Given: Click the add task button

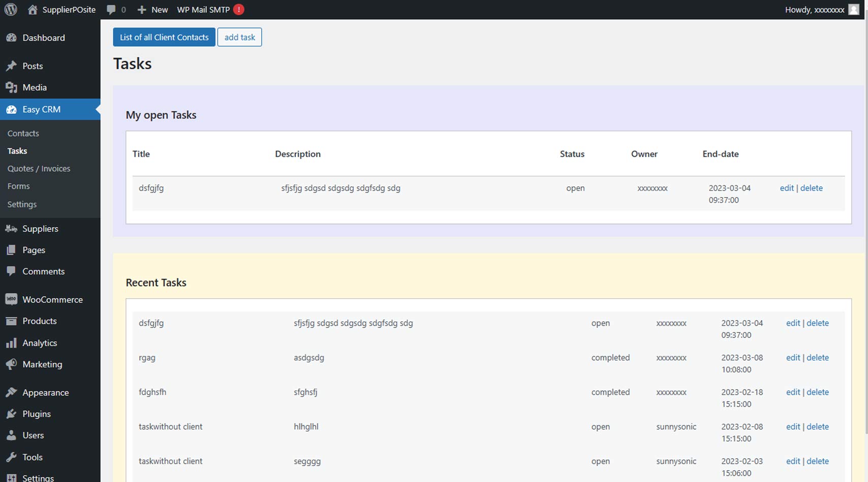Looking at the screenshot, I should (x=239, y=37).
